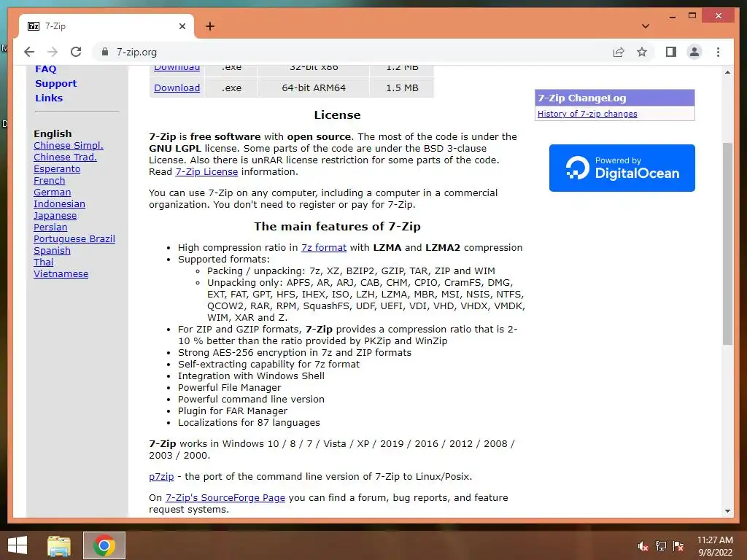This screenshot has height=560, width=747.
Task: Switch language to Vietnamese
Action: click(x=61, y=274)
